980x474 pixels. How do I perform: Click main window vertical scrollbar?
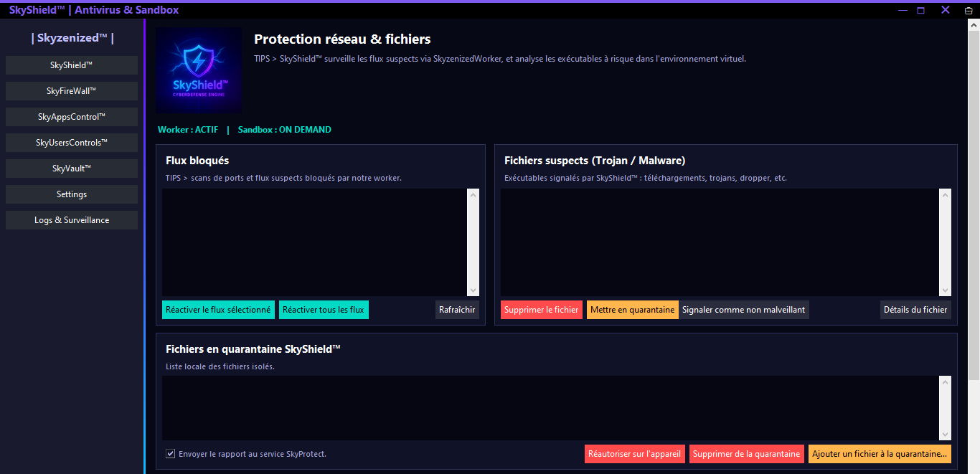(x=974, y=201)
